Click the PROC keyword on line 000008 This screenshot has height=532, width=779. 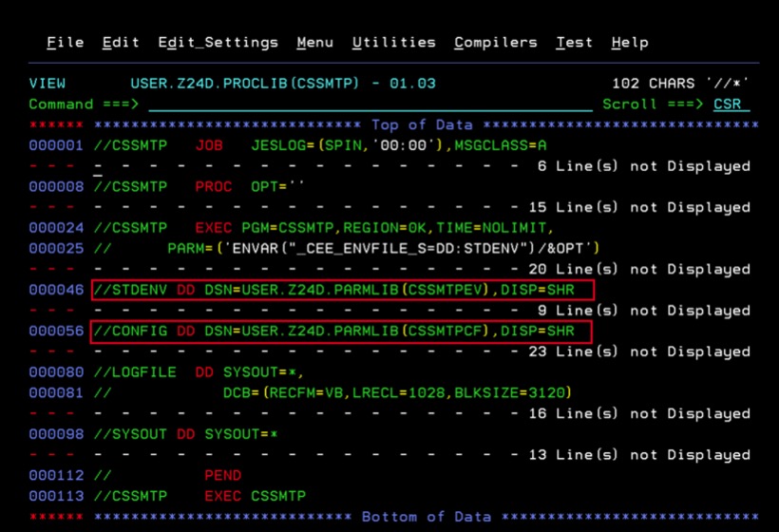pyautogui.click(x=214, y=187)
